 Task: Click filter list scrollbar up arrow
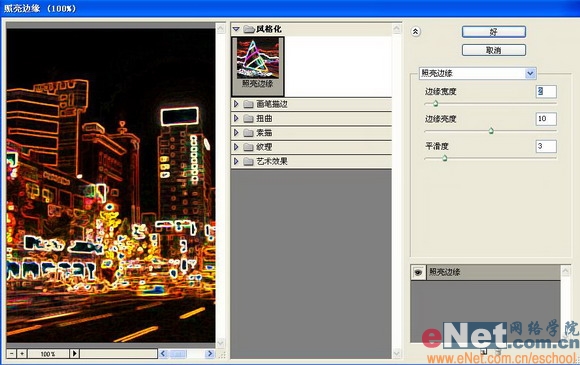[x=397, y=29]
